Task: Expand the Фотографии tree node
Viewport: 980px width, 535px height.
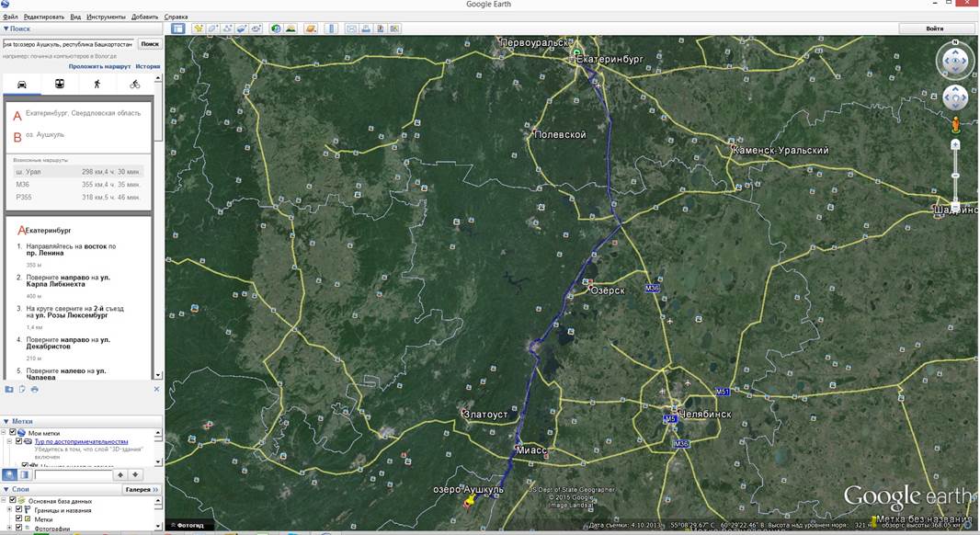Action: click(10, 529)
